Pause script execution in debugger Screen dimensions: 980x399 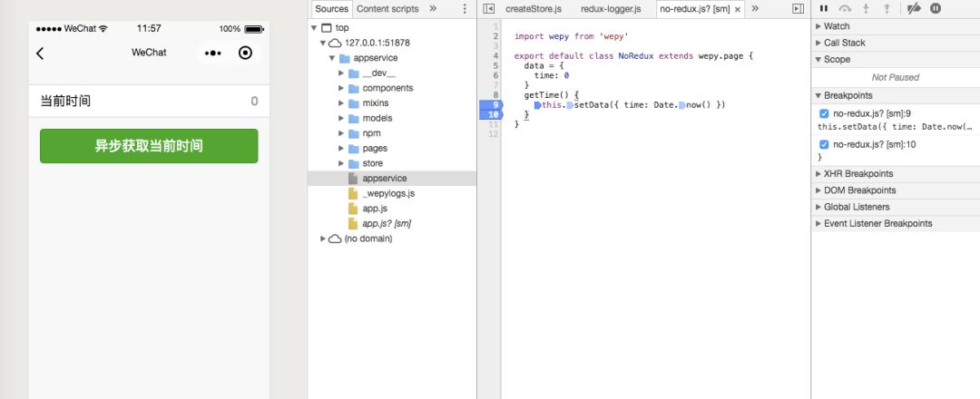click(824, 9)
